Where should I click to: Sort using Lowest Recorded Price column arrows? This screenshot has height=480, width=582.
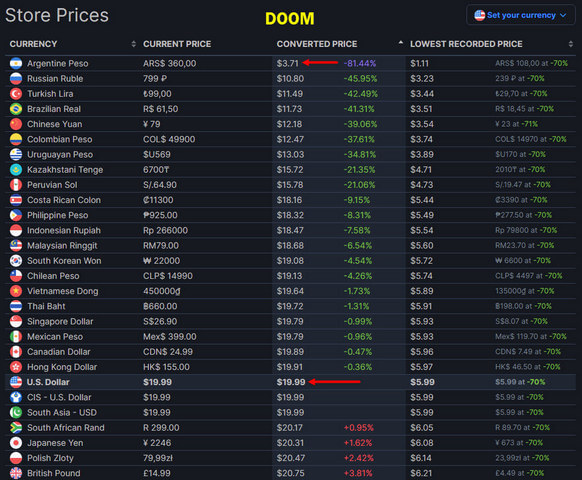tap(570, 44)
